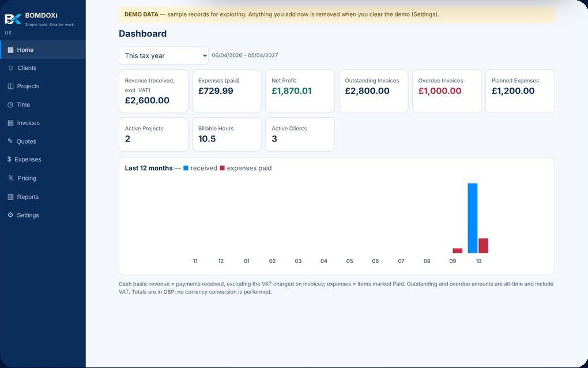Click the Reports table icon
The width and height of the screenshot is (588, 368).
[x=10, y=197]
